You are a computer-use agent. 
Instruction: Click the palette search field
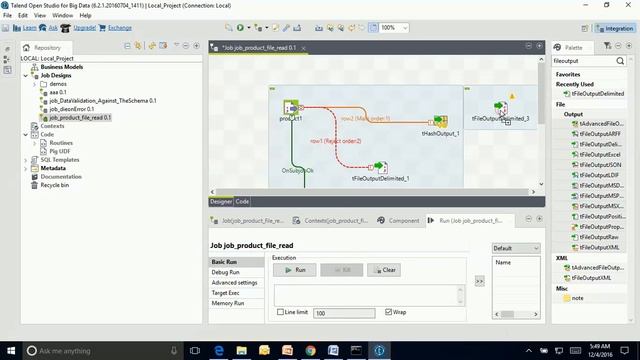point(583,61)
